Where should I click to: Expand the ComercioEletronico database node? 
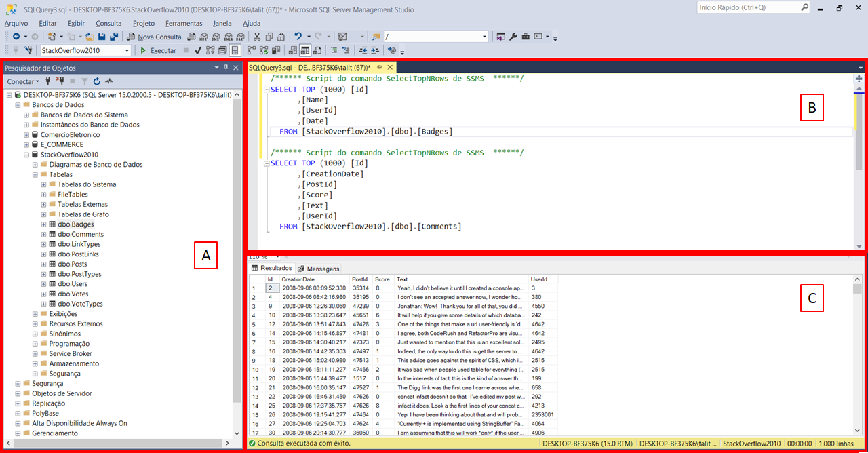coord(26,134)
